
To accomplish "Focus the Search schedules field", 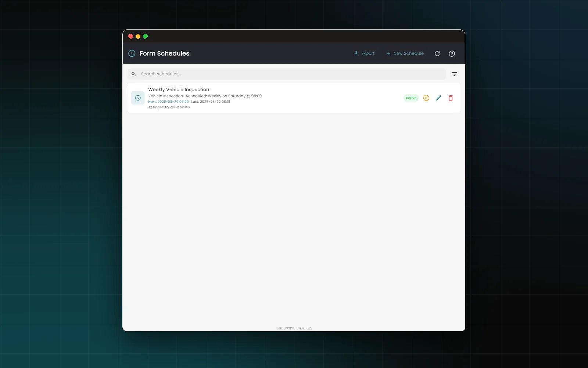I will coord(287,74).
